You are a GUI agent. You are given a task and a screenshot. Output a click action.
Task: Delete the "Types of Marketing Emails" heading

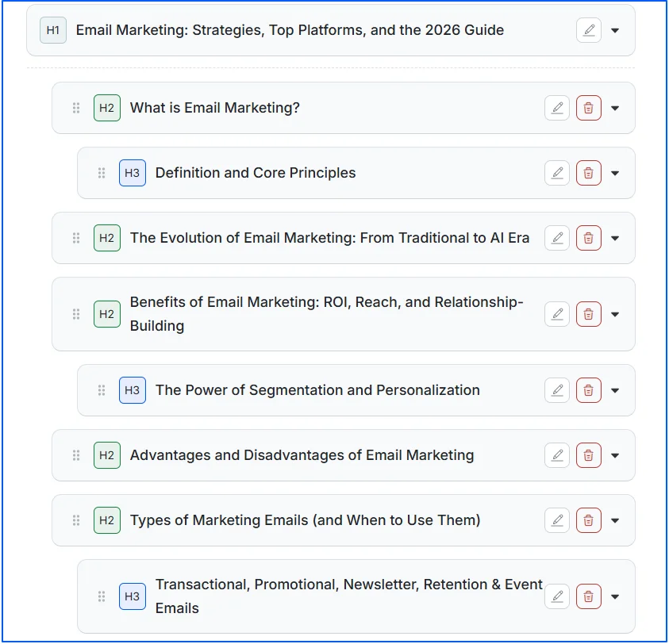coord(589,520)
